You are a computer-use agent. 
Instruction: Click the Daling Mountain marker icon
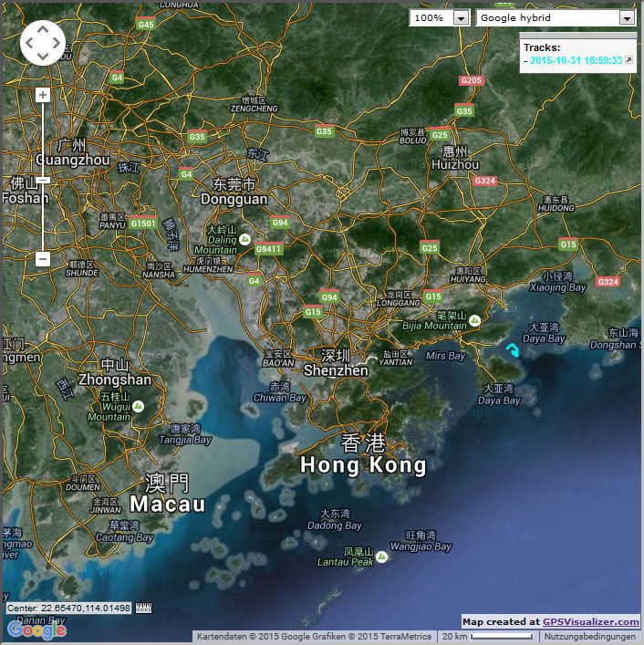[245, 239]
